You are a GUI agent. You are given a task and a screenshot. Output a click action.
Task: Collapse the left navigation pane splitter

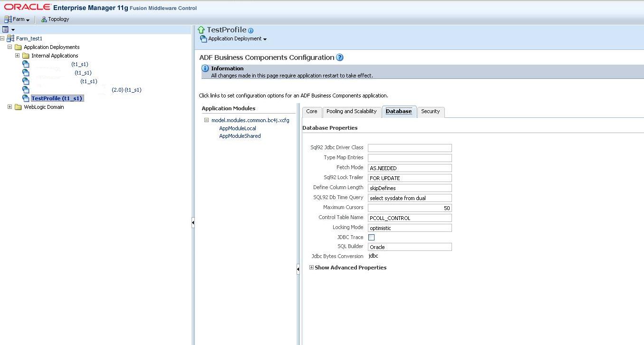[193, 222]
